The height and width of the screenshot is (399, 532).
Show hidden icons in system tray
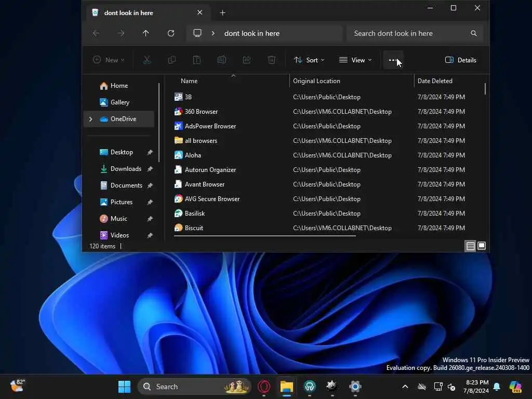(405, 387)
